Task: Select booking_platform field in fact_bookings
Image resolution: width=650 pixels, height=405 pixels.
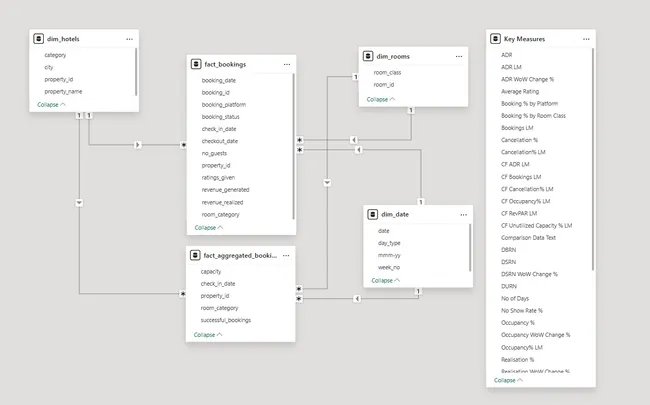Action: pyautogui.click(x=224, y=105)
